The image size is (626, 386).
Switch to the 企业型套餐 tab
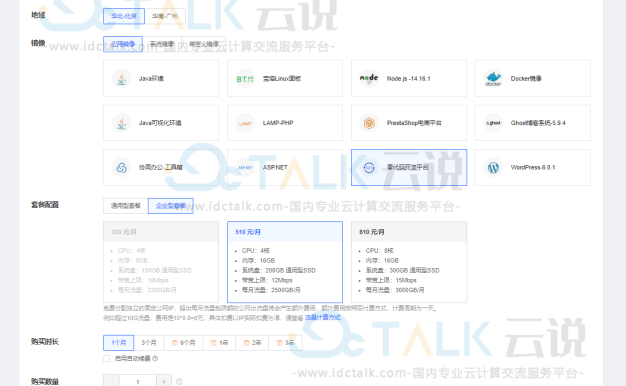[x=170, y=206]
